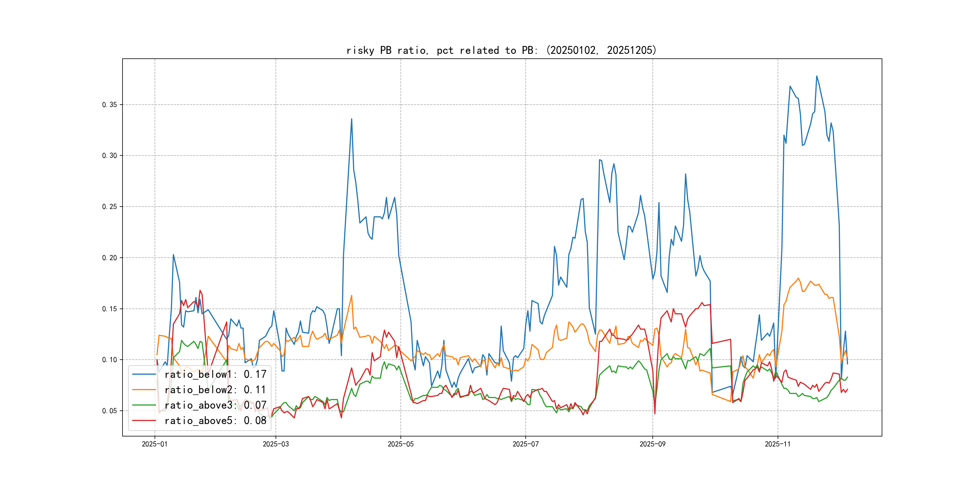Screen dimensions: 980x490
Task: Click the blue line peak in April
Action: tap(351, 119)
